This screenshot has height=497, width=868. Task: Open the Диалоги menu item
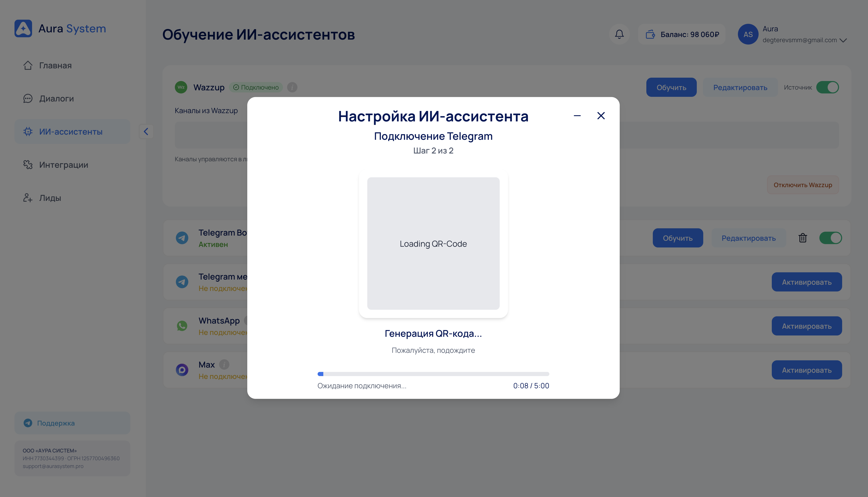pos(56,99)
